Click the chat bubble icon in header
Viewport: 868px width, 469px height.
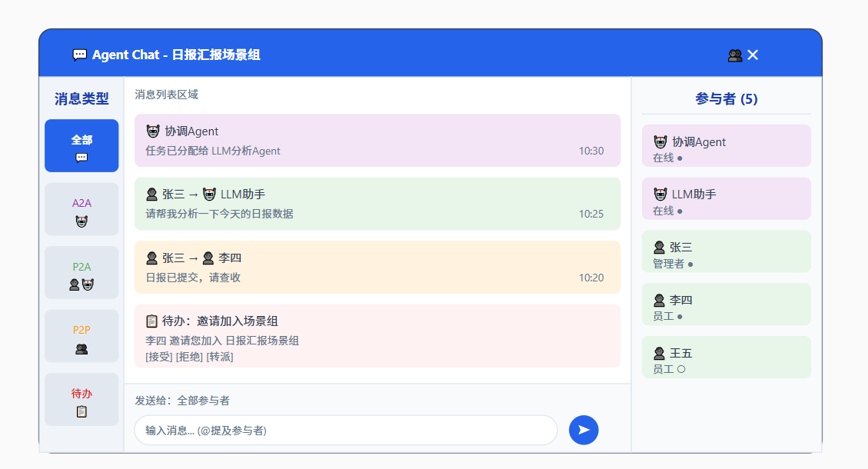tap(80, 55)
